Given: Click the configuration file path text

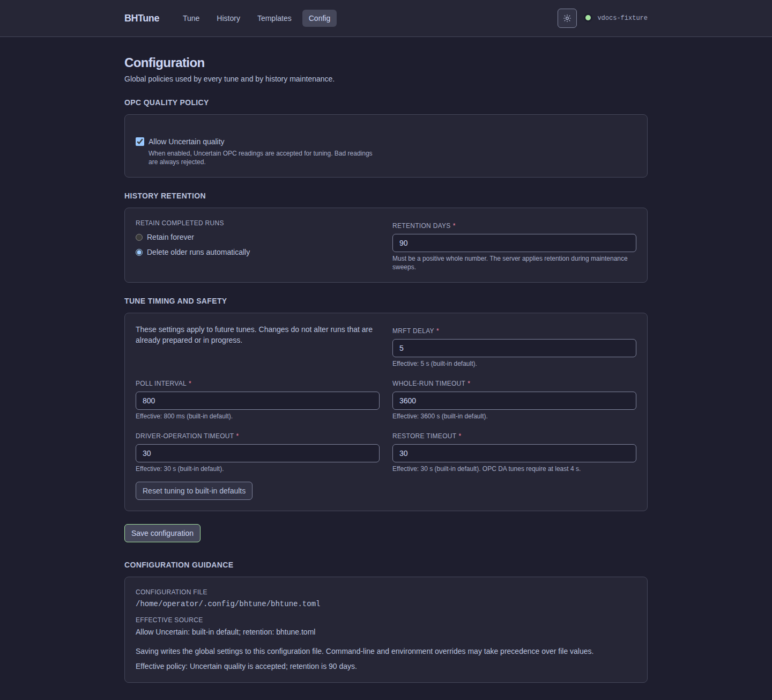Looking at the screenshot, I should tap(228, 604).
